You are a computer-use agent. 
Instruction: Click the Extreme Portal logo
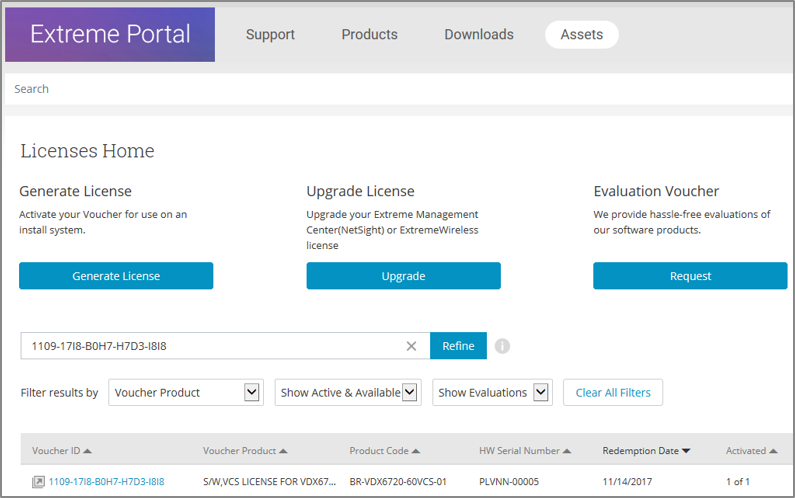click(110, 35)
